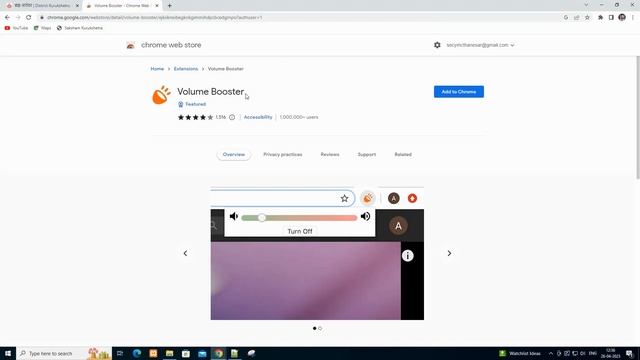Follow the Extensions breadcrumb link
Image resolution: width=640 pixels, height=360 pixels.
pyautogui.click(x=186, y=69)
